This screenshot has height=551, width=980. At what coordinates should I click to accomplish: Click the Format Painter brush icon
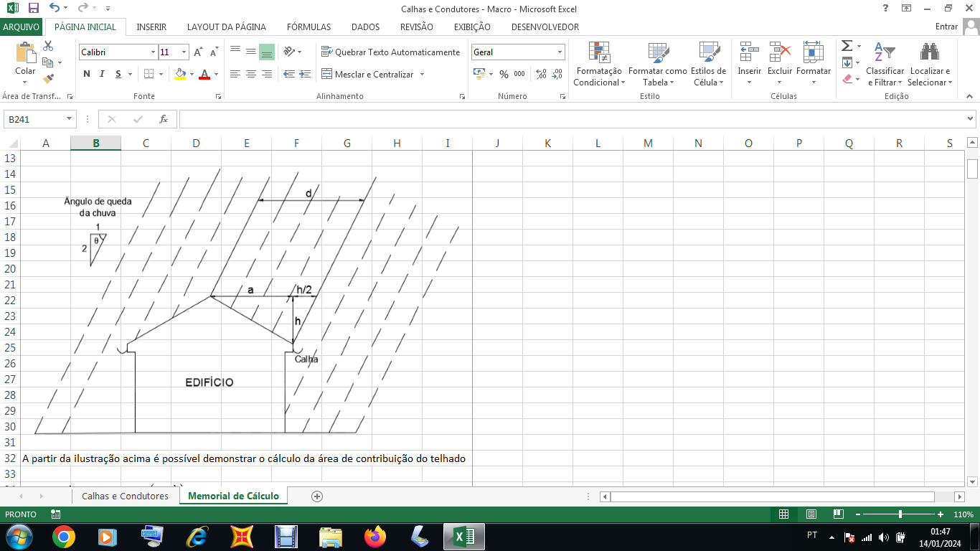(48, 79)
